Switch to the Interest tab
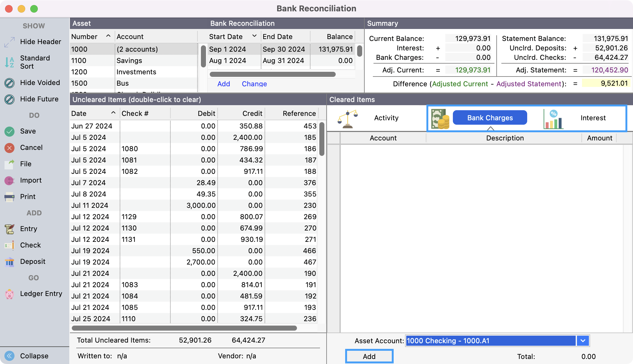The height and width of the screenshot is (364, 633). click(x=593, y=118)
